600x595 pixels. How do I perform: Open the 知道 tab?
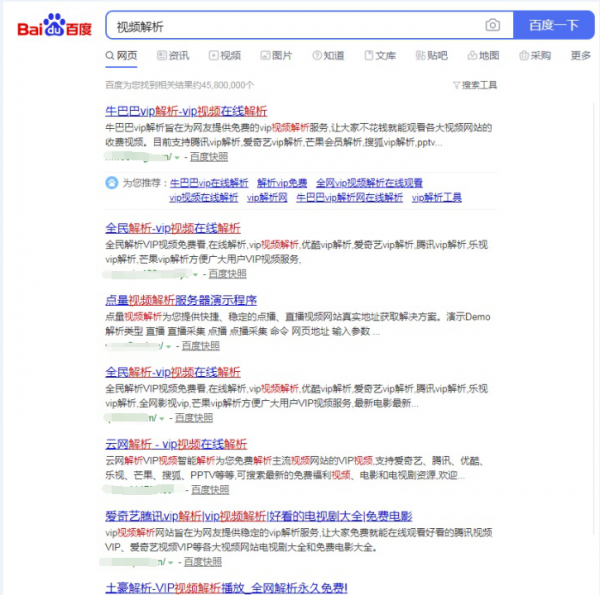328,56
